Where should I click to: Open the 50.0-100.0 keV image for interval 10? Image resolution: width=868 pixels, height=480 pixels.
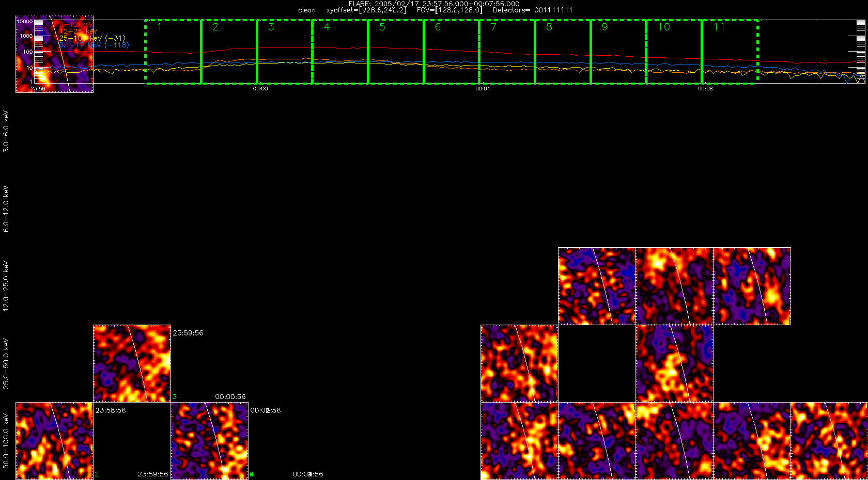[x=752, y=441]
